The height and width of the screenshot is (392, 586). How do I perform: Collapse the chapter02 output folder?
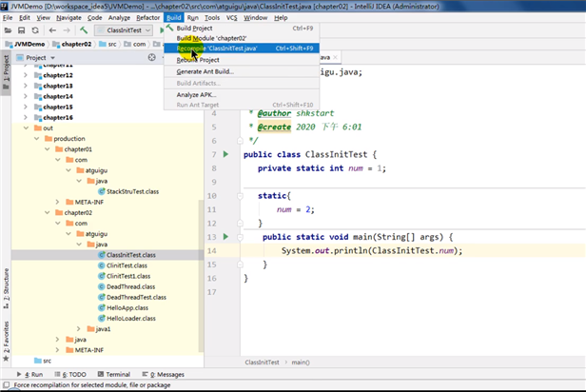(x=48, y=212)
